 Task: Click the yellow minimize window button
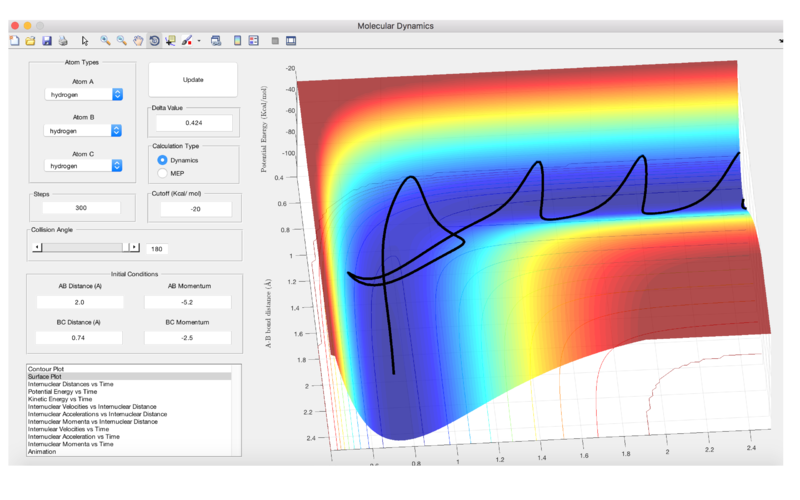click(x=28, y=26)
